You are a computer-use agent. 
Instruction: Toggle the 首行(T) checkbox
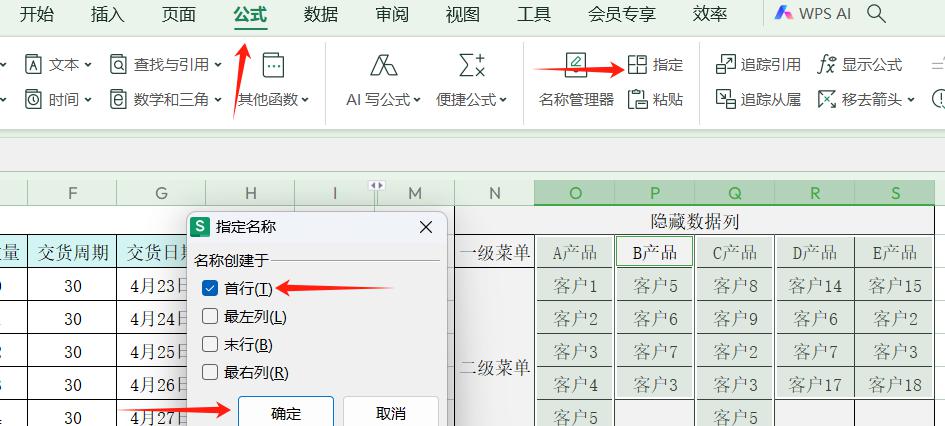tap(210, 289)
